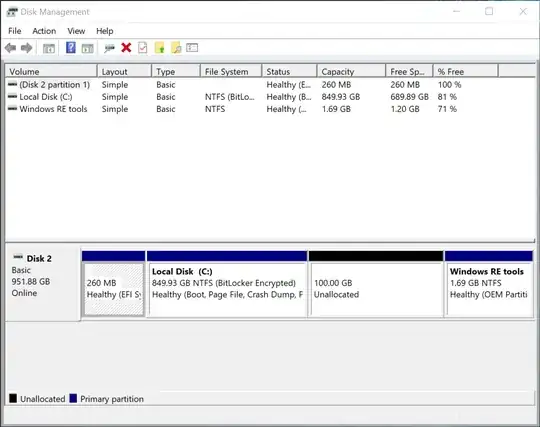Select the Local Disk (C:) partition block

[x=227, y=283]
